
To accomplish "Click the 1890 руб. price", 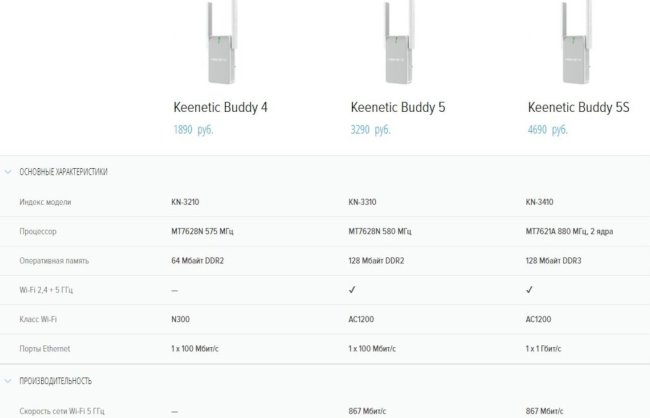I will tap(193, 130).
